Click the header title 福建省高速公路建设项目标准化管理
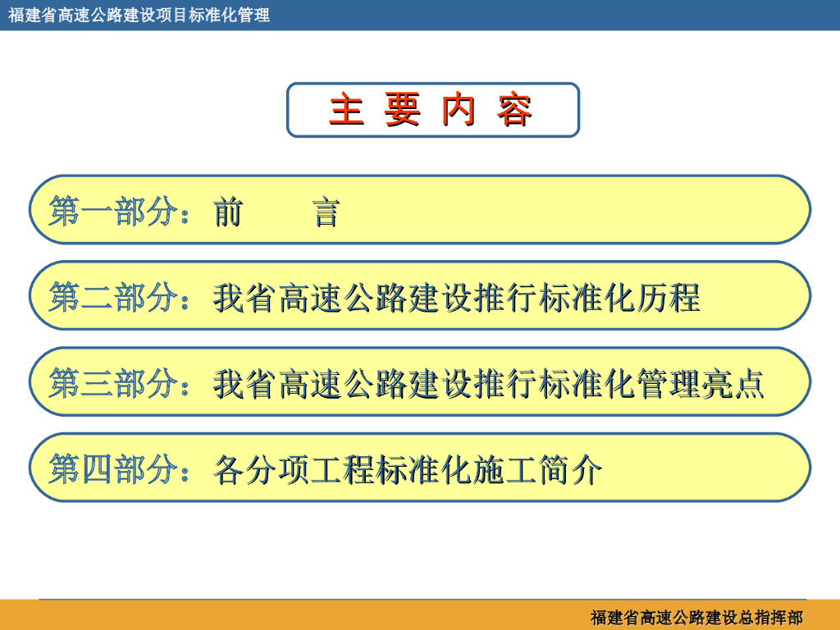The height and width of the screenshot is (630, 840). [139, 15]
